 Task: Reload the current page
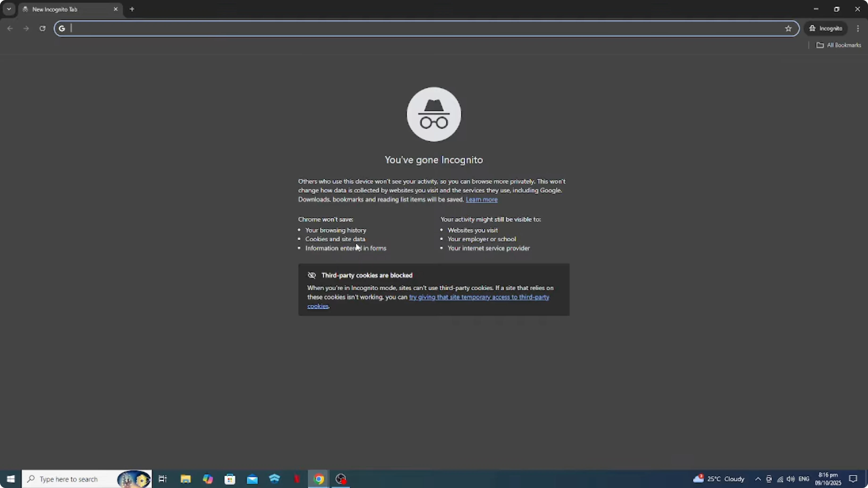pyautogui.click(x=42, y=28)
